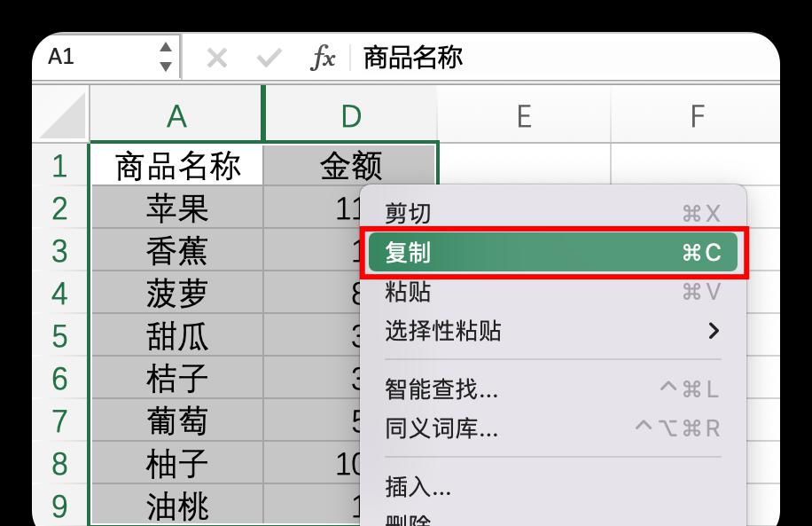
Task: Click the cell containing 葡萄
Action: (177, 420)
